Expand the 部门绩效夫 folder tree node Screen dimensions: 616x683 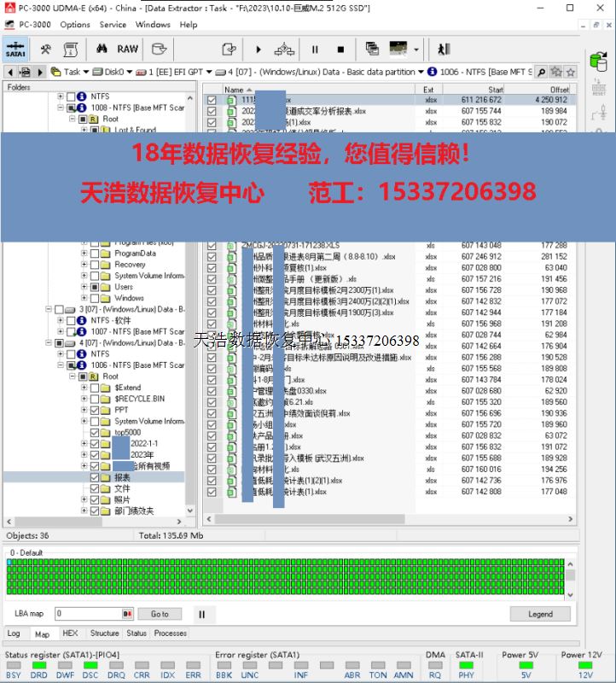coord(84,511)
